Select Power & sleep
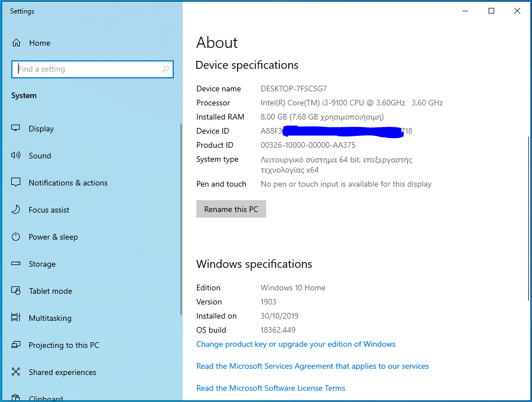Viewport: 532px width, 402px height. click(53, 237)
